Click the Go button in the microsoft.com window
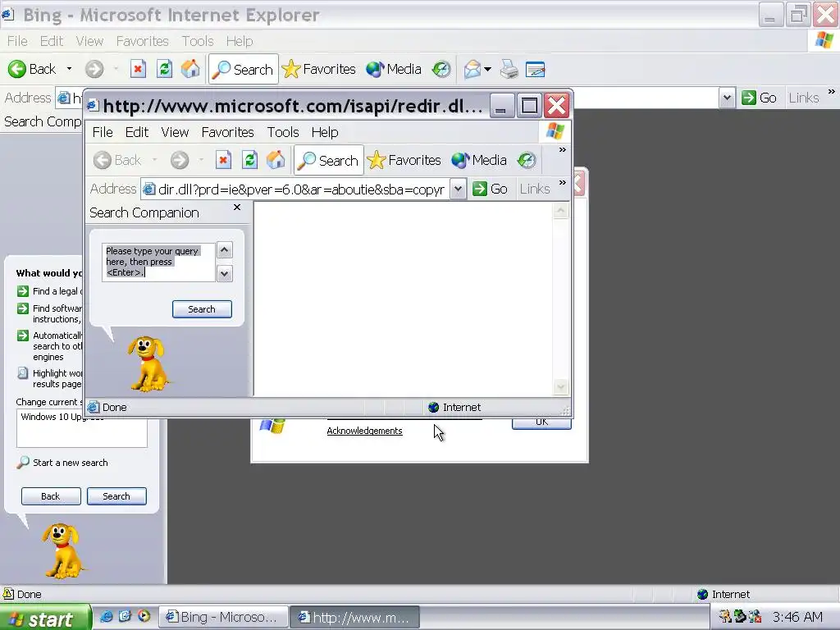 point(491,189)
